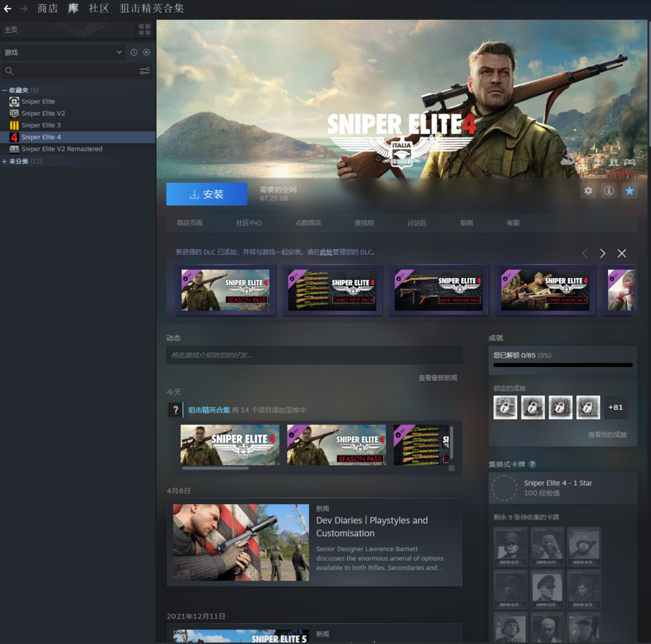Image resolution: width=651 pixels, height=644 pixels.
Task: Click the fourth locked achievement icon
Action: coord(588,408)
